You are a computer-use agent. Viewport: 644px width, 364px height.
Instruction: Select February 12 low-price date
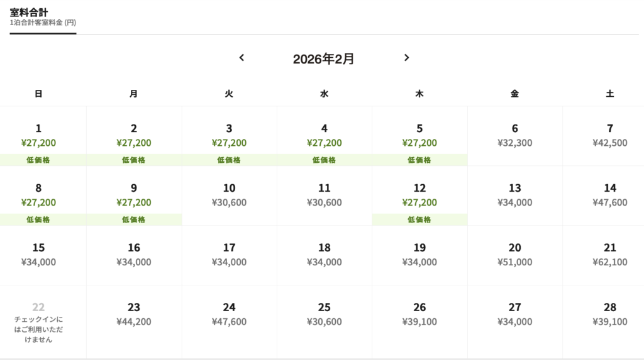pyautogui.click(x=419, y=196)
